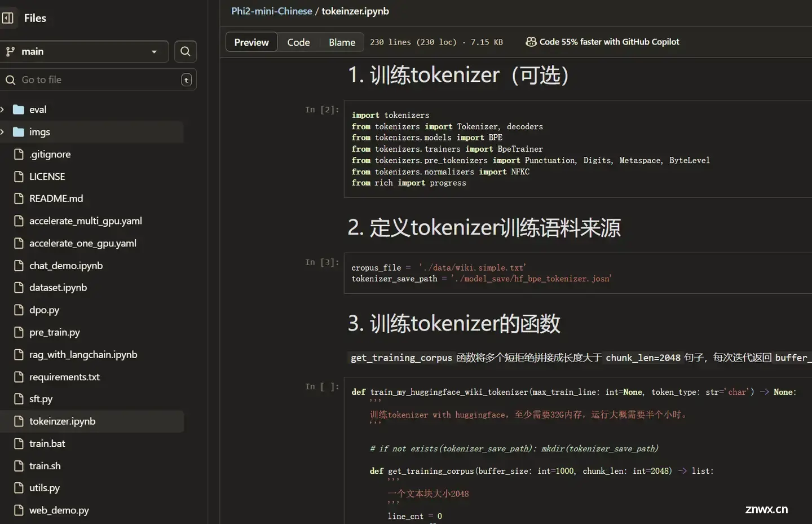Expand the imgs folder chevron
The height and width of the screenshot is (524, 812).
[x=2, y=131]
